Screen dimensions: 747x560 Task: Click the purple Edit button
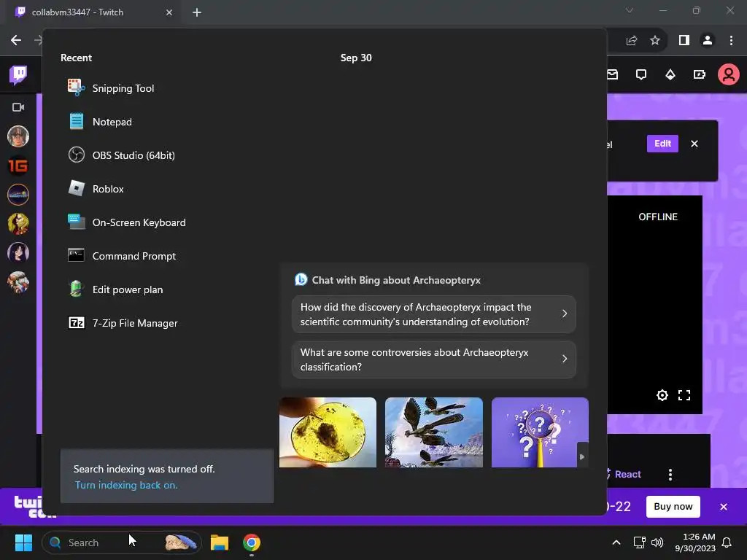(x=662, y=144)
